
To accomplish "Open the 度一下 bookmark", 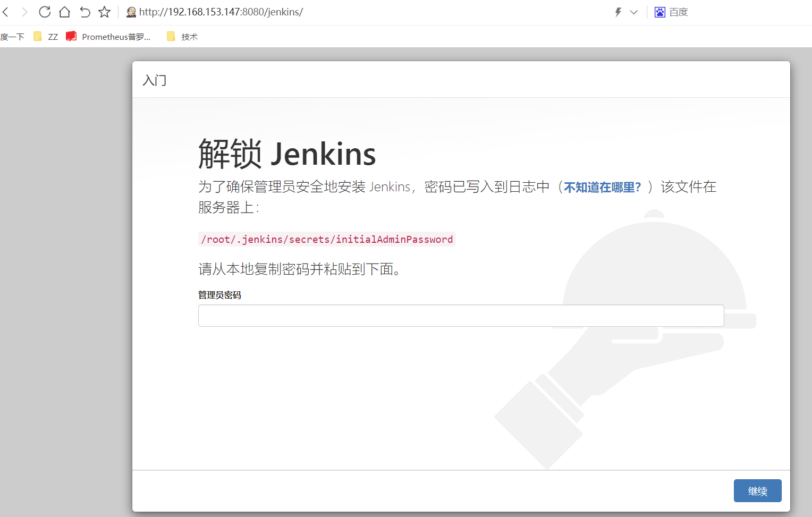I will pos(12,37).
